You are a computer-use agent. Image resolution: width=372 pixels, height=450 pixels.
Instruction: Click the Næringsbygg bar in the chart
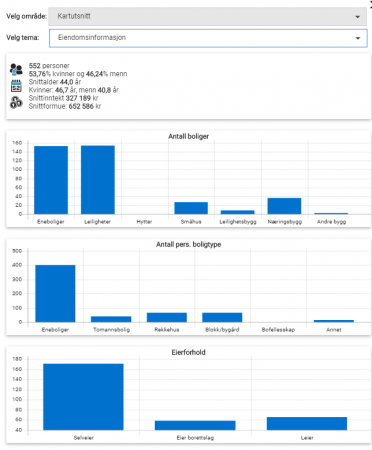(x=284, y=206)
